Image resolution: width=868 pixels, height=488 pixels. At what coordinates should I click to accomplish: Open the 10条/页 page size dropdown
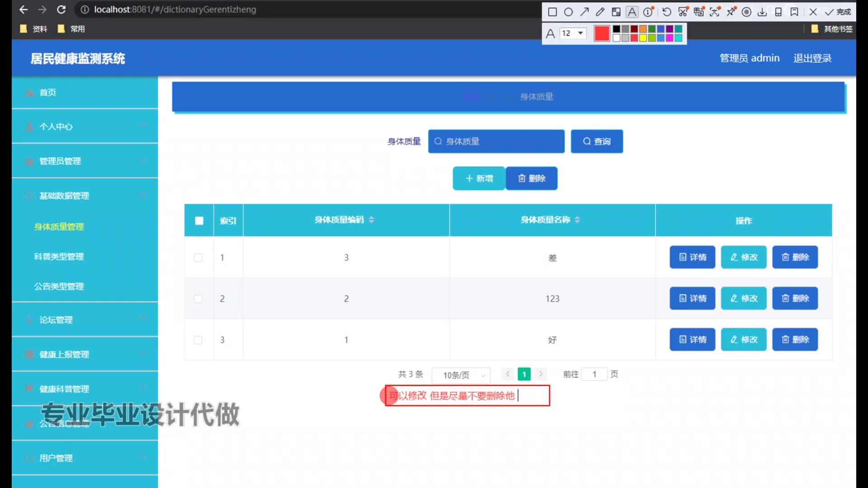coord(461,375)
